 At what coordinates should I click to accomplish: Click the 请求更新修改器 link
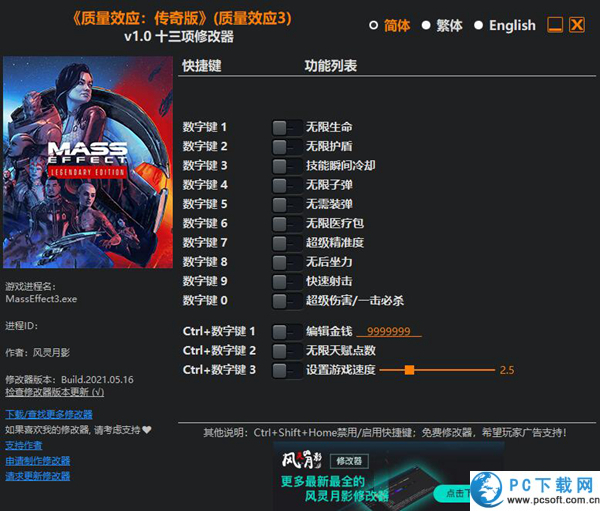(38, 476)
